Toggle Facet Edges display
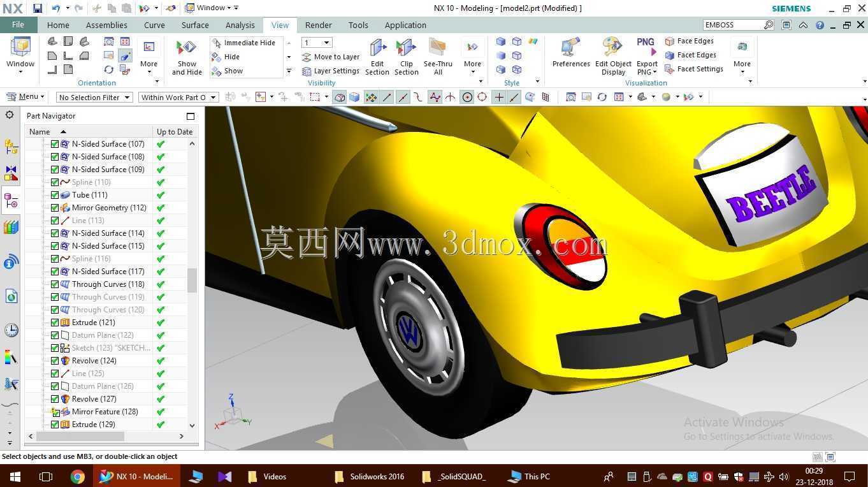This screenshot has width=868, height=487. (690, 55)
